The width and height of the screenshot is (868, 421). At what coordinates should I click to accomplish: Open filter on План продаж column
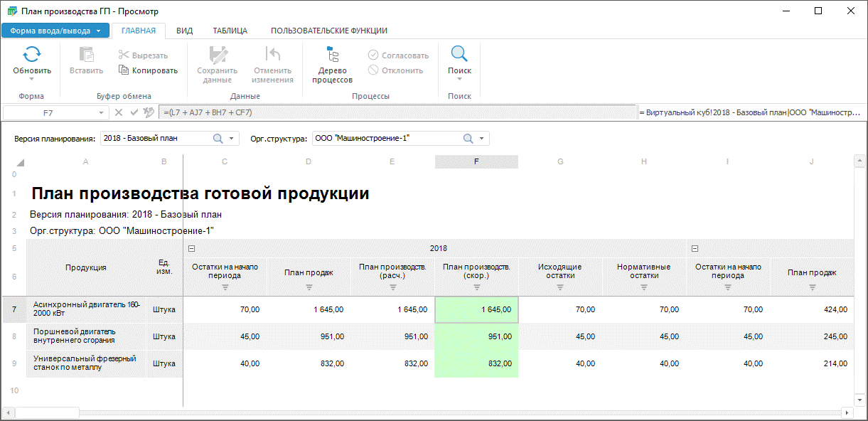point(309,287)
